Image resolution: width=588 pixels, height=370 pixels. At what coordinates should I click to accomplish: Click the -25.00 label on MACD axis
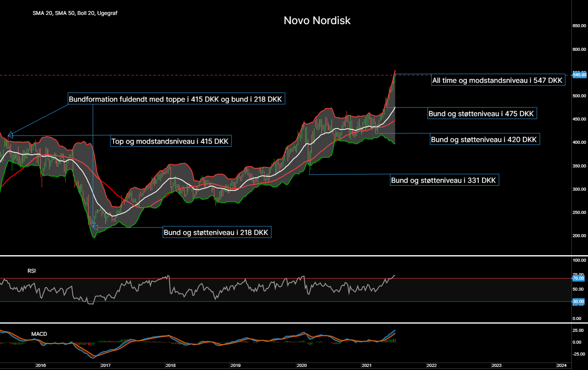tap(579, 354)
